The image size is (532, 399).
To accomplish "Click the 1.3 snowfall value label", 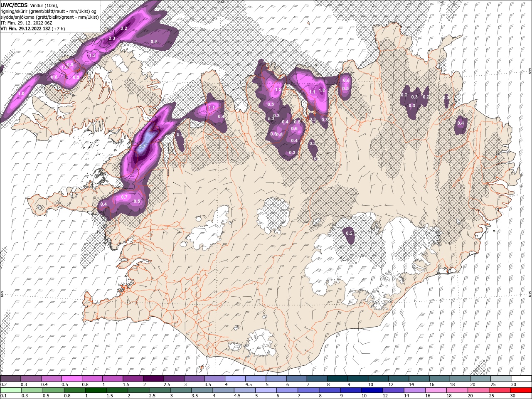I will 92,55.
